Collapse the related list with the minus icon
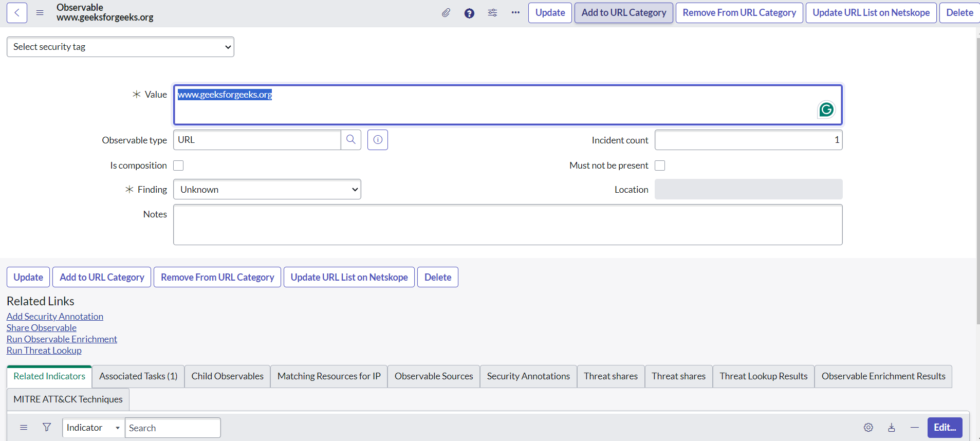This screenshot has height=441, width=980. click(915, 428)
